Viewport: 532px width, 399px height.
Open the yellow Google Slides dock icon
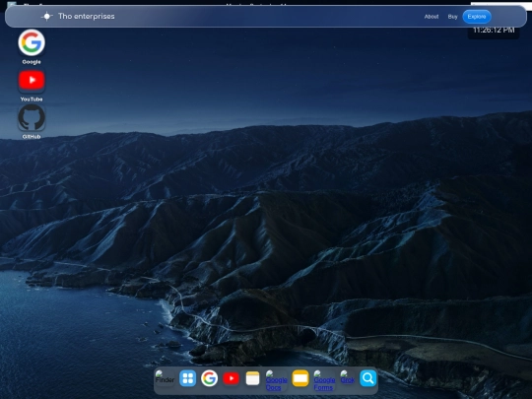click(300, 378)
